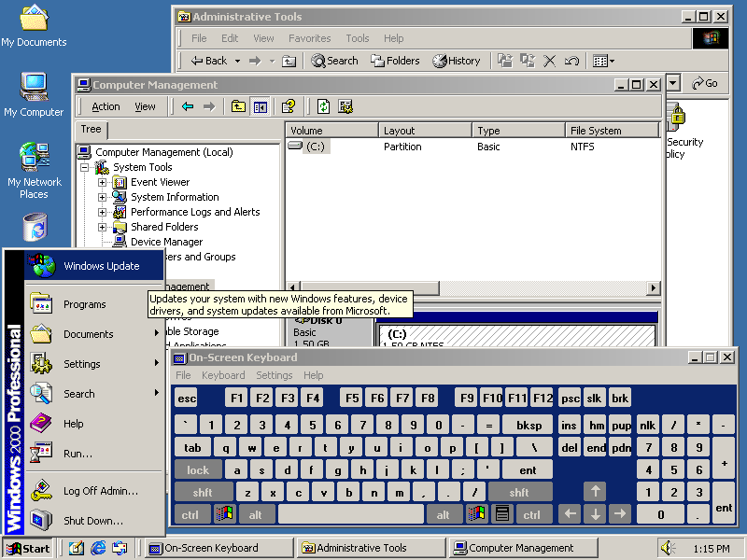Toggle the console tree pane visibility
Viewport: 747px width, 560px height.
[259, 105]
